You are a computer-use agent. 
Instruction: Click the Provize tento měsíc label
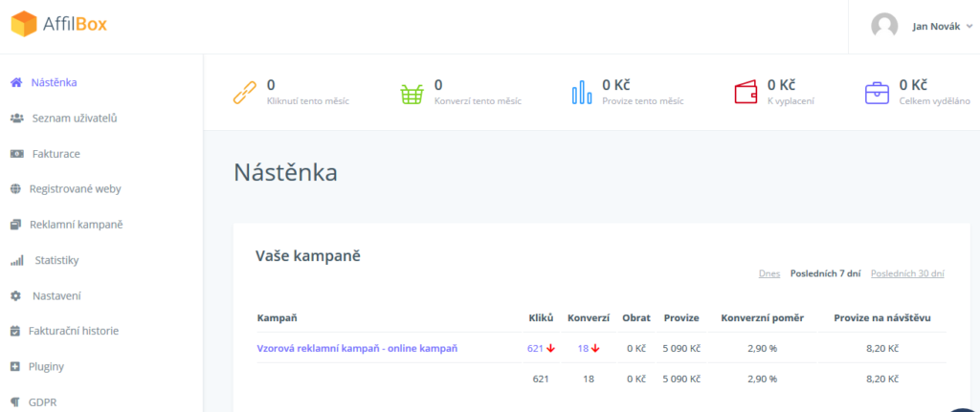click(x=643, y=101)
